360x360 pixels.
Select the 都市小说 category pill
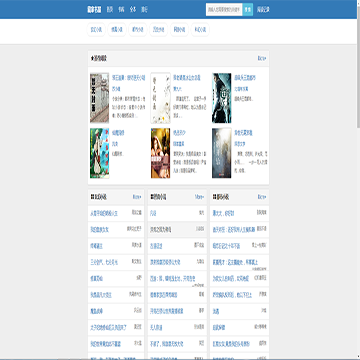coord(138,30)
